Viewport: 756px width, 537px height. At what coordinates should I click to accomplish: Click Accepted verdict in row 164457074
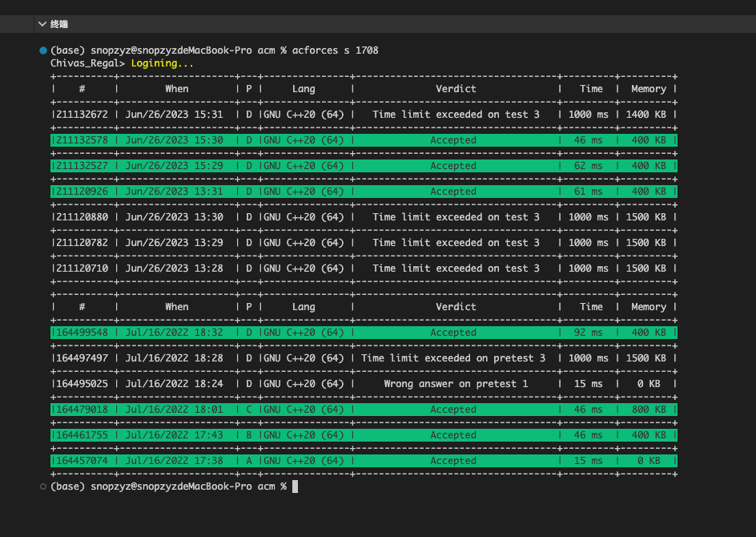[453, 461]
